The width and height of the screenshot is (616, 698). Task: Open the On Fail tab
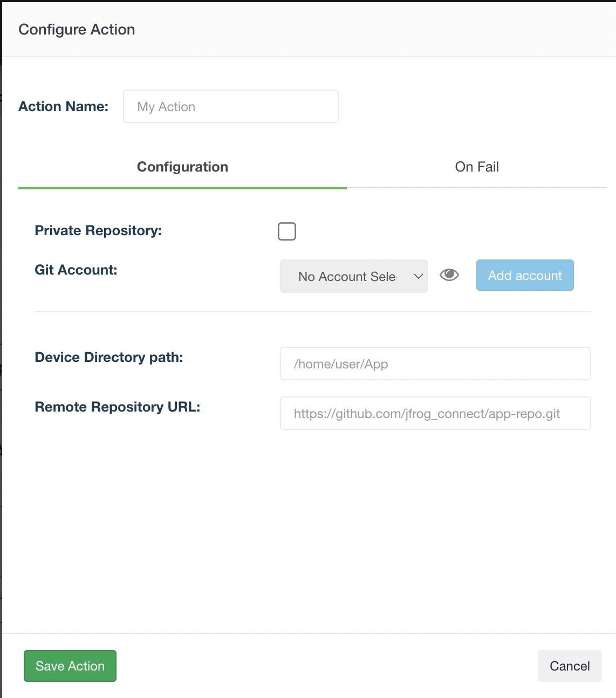(x=477, y=167)
